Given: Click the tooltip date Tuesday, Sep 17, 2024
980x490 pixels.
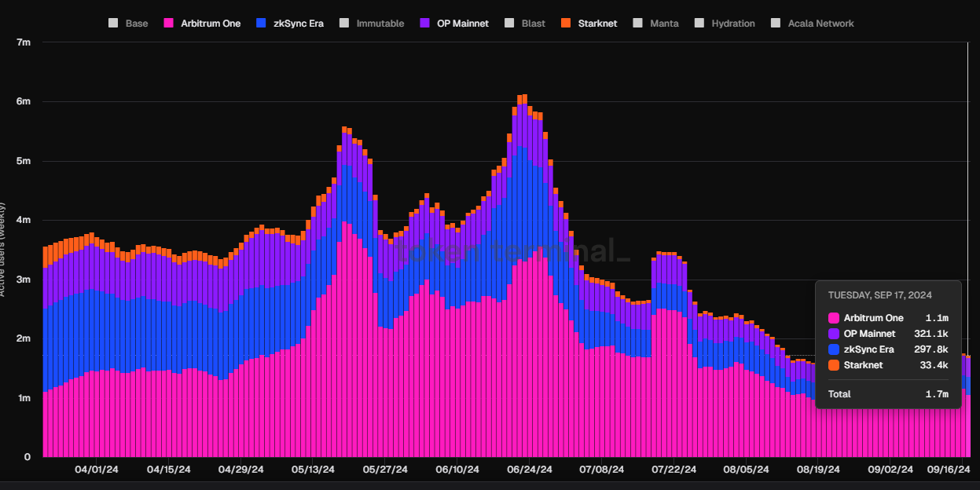Looking at the screenshot, I should click(x=880, y=295).
